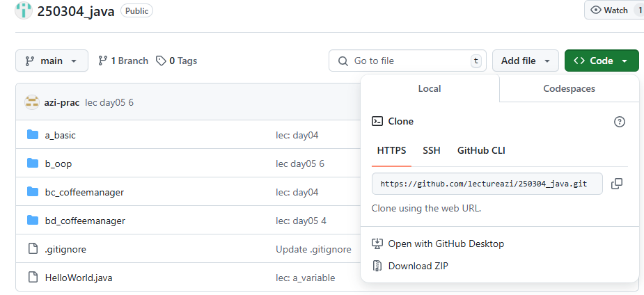The image size is (644, 295).
Task: Open the bd_coffeemanager folder
Action: 85,221
